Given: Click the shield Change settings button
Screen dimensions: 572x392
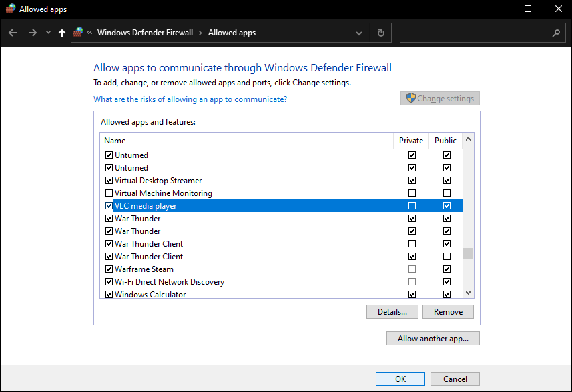Looking at the screenshot, I should (440, 99).
